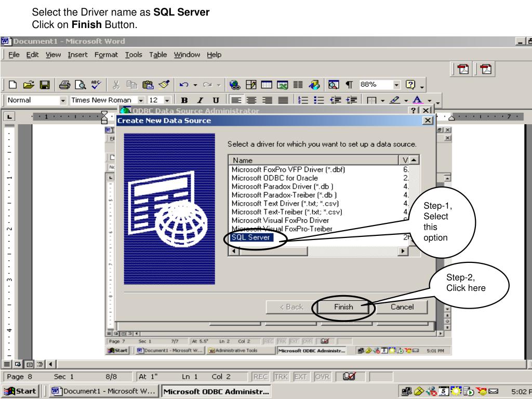Click the Finish button
532x399 pixels.
(343, 307)
